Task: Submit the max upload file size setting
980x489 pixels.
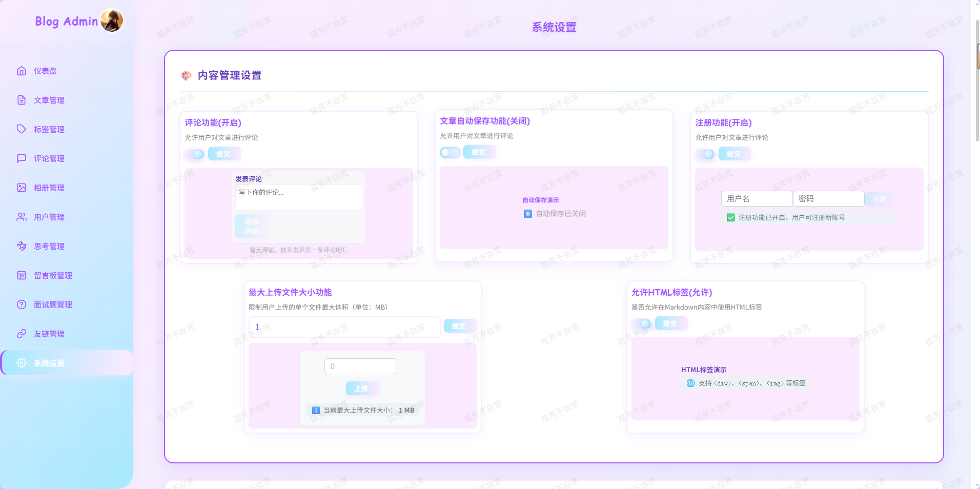Action: pos(459,326)
